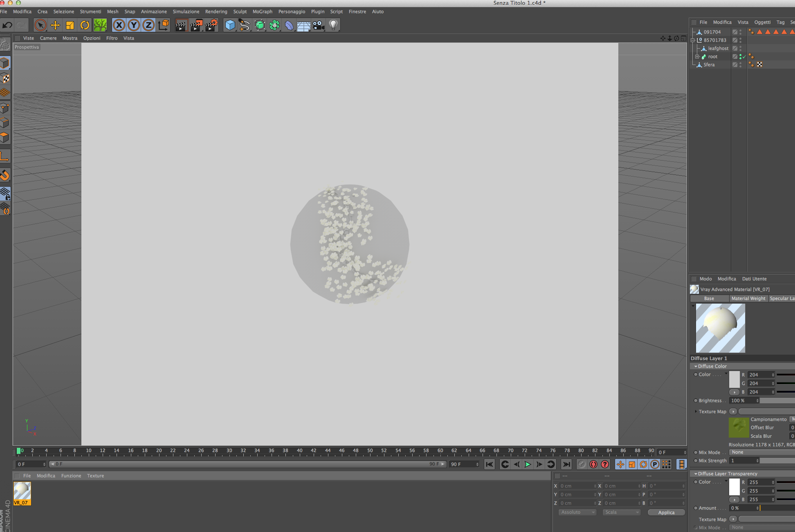
Task: Switch to the Material Weight tab
Action: click(748, 298)
